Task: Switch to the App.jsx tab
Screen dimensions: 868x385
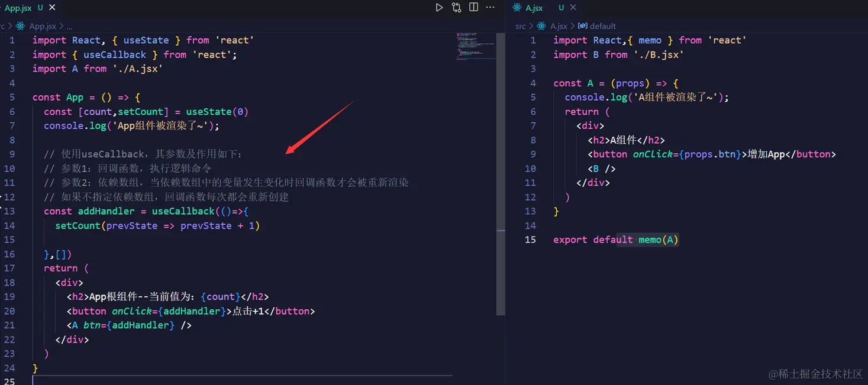Action: [x=18, y=8]
